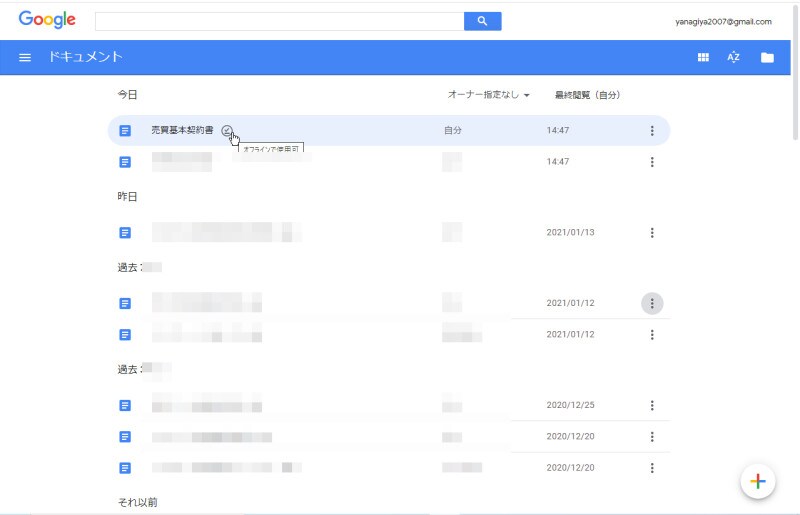This screenshot has height=515, width=800.
Task: Open the hamburger main menu
Action: pyautogui.click(x=25, y=57)
